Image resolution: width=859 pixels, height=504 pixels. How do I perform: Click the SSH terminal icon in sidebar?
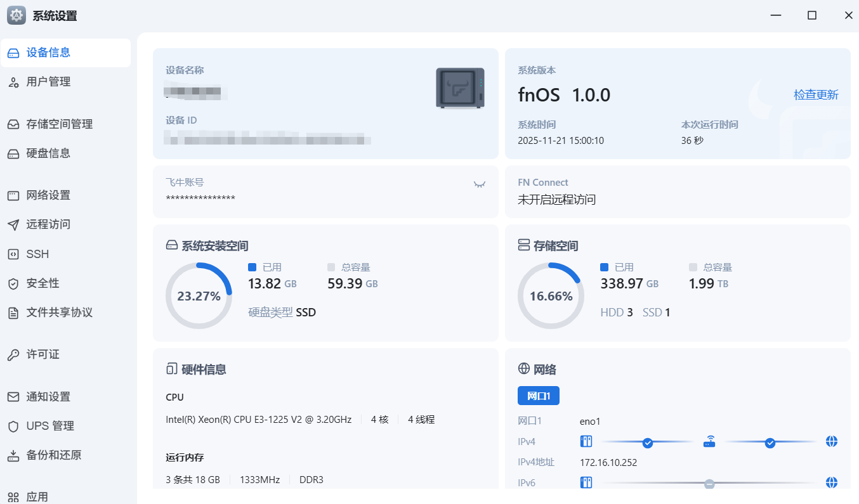pos(13,254)
